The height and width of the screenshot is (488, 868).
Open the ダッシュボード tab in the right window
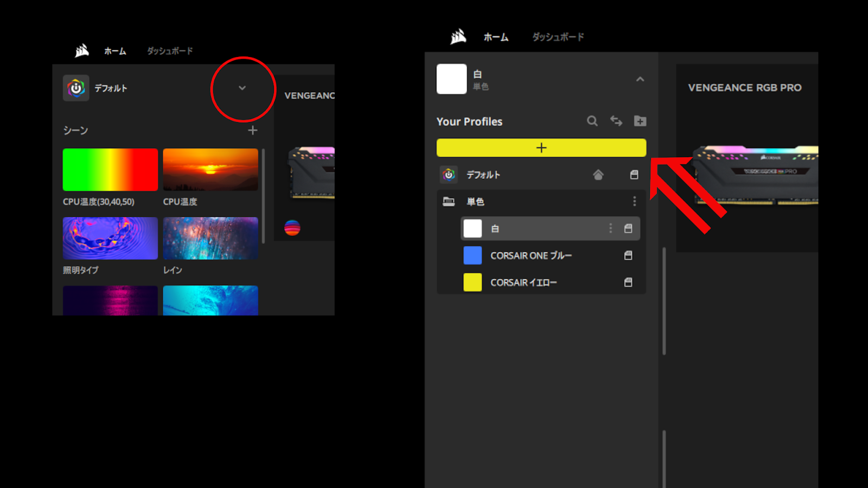[558, 37]
